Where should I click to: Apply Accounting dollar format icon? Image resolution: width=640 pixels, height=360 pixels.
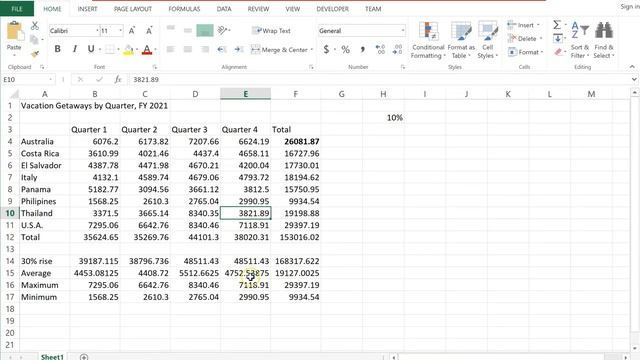coord(326,49)
